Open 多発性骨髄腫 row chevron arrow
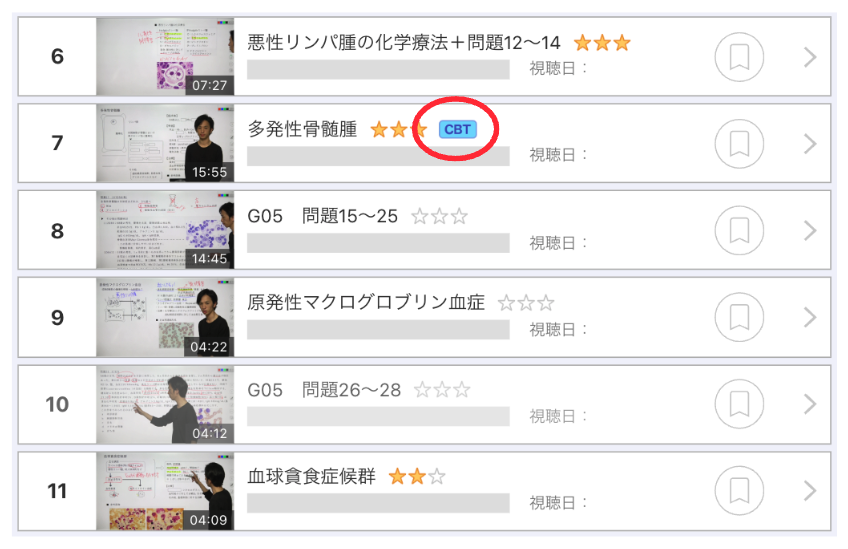This screenshot has height=549, width=848. [x=810, y=143]
